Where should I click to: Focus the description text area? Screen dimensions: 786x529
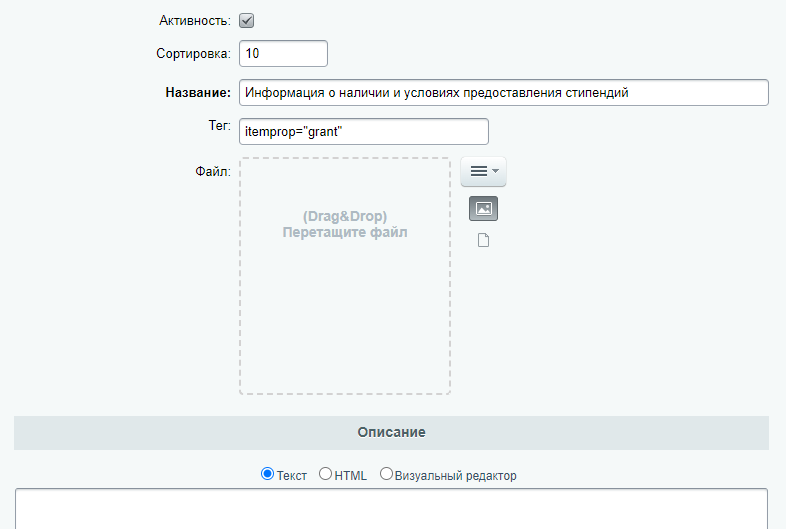(391, 508)
